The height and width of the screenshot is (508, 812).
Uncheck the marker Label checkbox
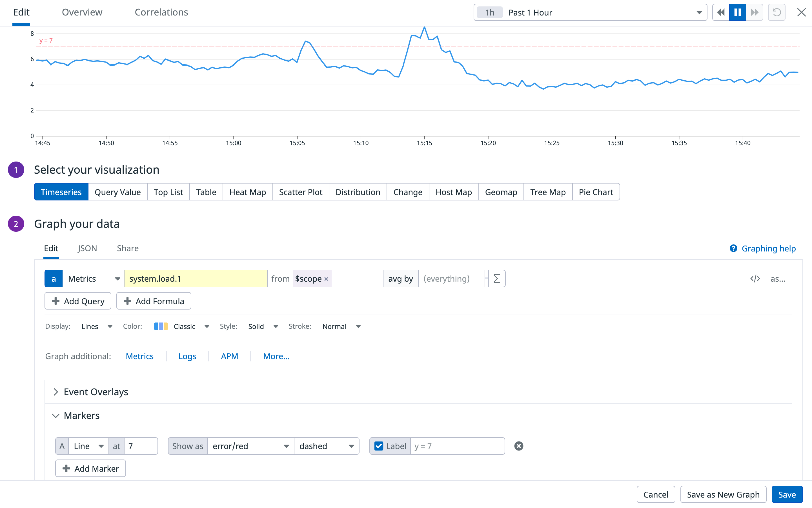pyautogui.click(x=379, y=446)
